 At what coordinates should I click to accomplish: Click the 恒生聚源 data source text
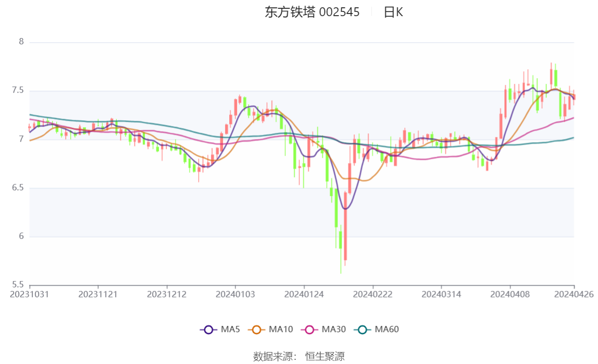pyautogui.click(x=325, y=356)
